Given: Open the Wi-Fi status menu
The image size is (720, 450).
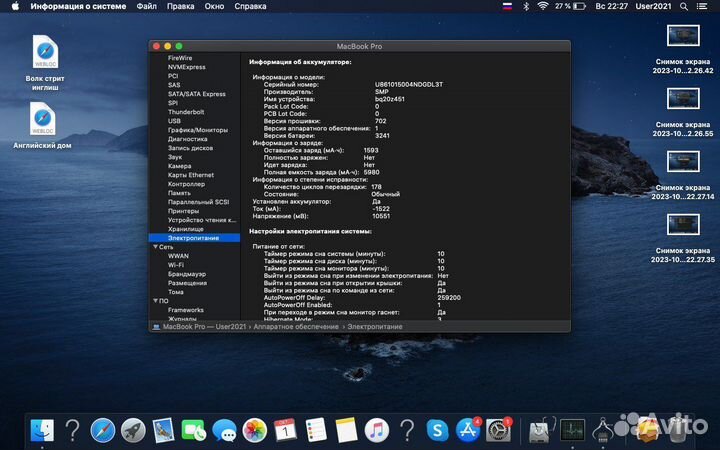Looking at the screenshot, I should tap(543, 6).
